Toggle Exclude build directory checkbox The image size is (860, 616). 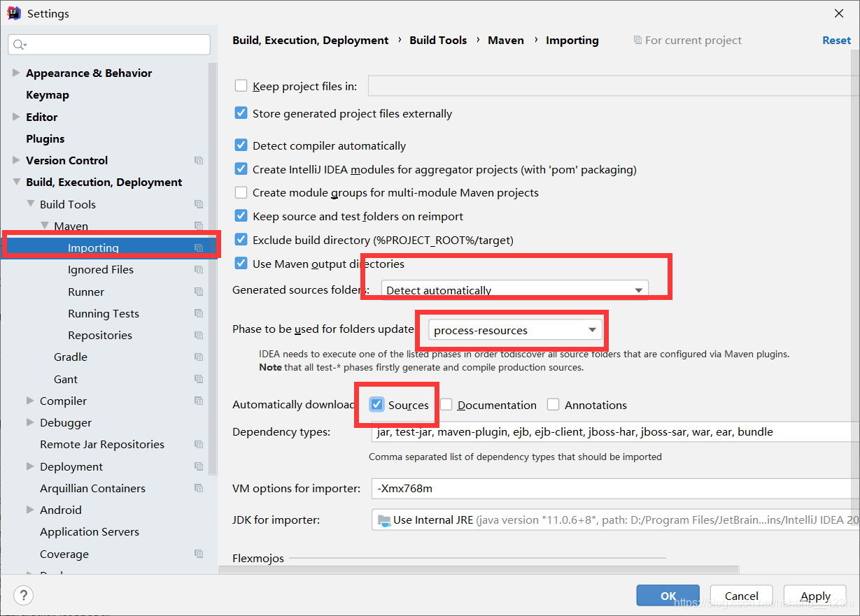click(241, 240)
